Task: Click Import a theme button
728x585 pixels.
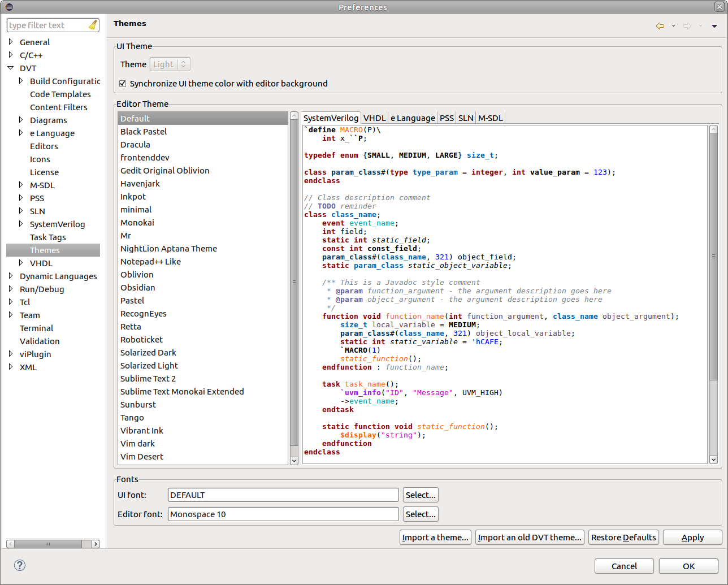Action: (435, 537)
